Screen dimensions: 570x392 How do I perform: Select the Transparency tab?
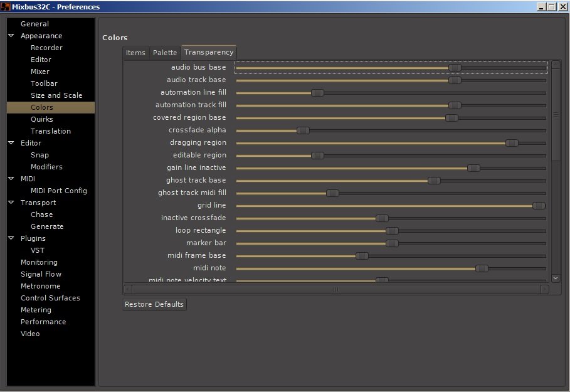coord(209,52)
